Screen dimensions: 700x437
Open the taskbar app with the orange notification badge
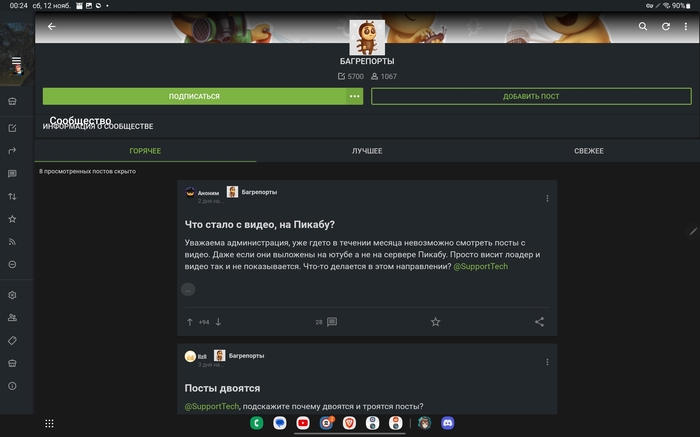[326, 423]
